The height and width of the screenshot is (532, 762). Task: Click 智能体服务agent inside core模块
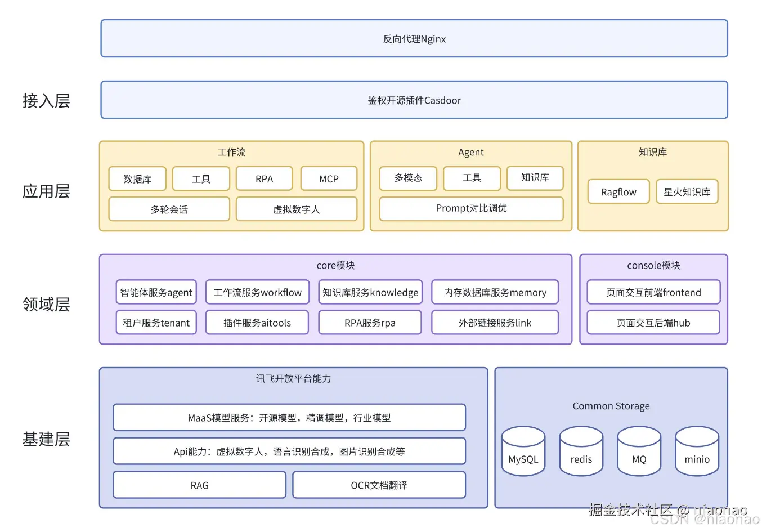tap(156, 292)
